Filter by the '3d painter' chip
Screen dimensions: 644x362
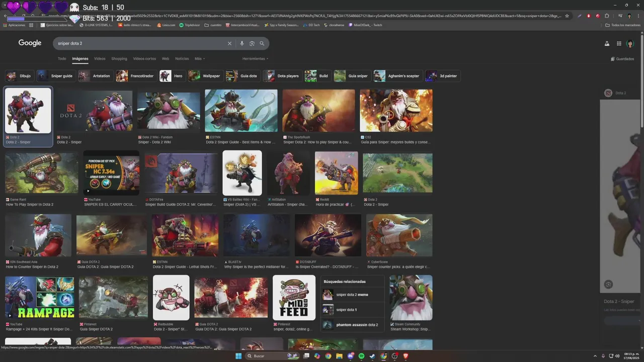(443, 76)
